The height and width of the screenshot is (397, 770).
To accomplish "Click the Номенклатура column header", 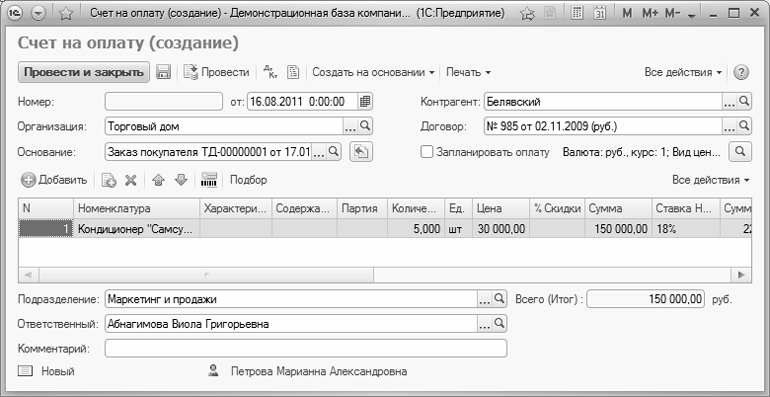I will click(x=137, y=208).
